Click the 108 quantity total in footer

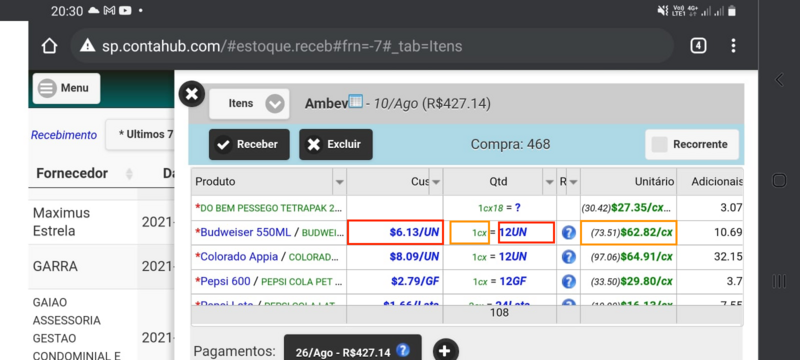[x=499, y=313]
